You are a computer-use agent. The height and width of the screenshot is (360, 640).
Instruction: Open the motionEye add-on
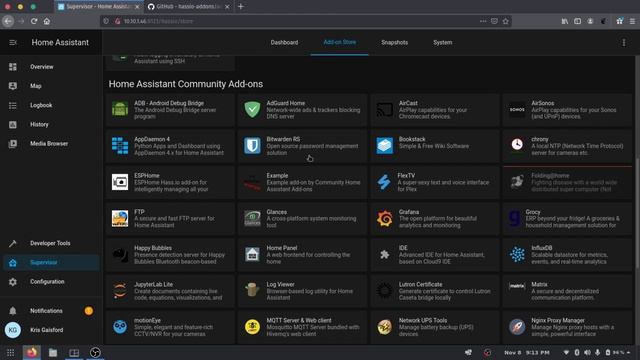(170, 327)
